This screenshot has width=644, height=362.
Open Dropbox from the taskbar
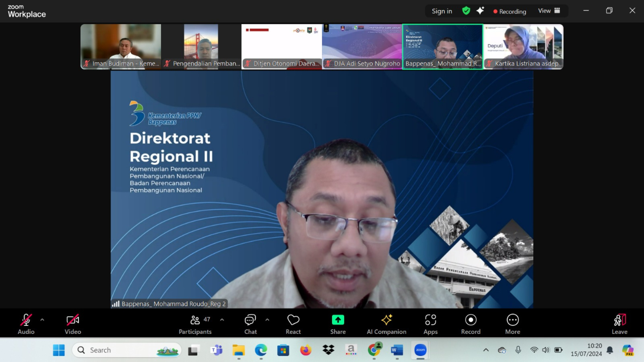pyautogui.click(x=328, y=350)
